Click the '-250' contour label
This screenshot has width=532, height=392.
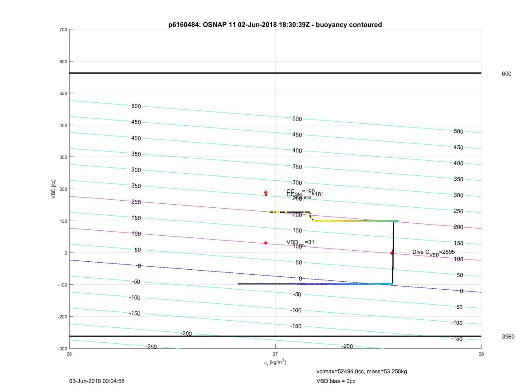pyautogui.click(x=151, y=347)
